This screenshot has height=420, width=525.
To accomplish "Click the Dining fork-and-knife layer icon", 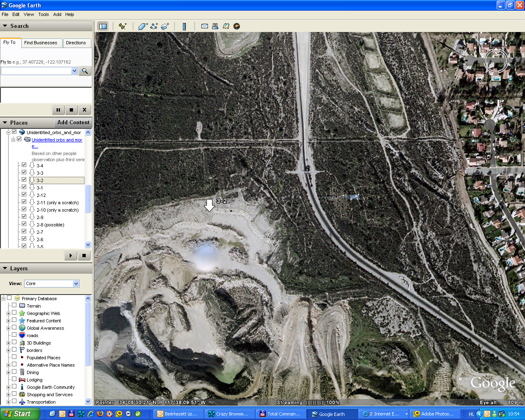I will 22,372.
